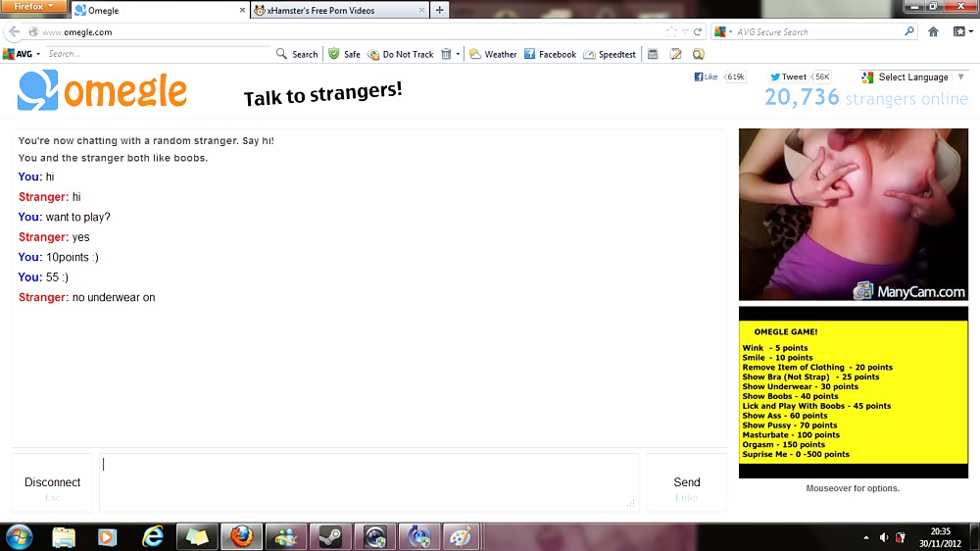Click the AVG Safe shield icon
Viewport: 980px width, 551px height.
coord(334,54)
